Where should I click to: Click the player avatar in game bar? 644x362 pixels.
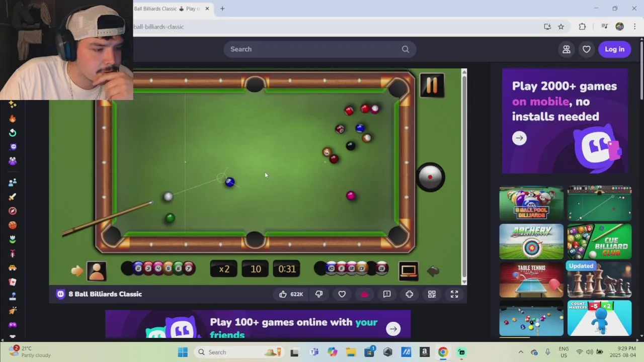[96, 270]
